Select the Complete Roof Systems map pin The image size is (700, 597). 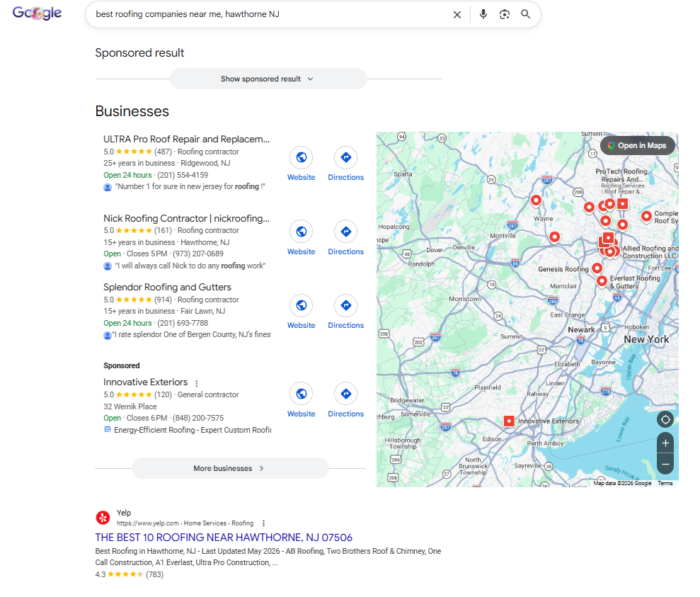646,216
